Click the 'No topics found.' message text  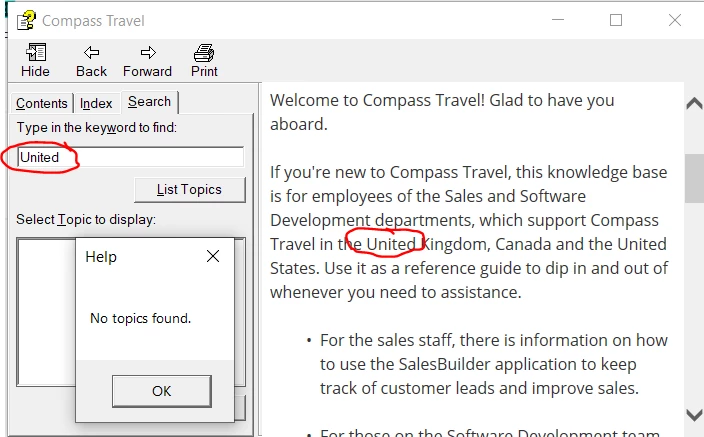(x=141, y=318)
